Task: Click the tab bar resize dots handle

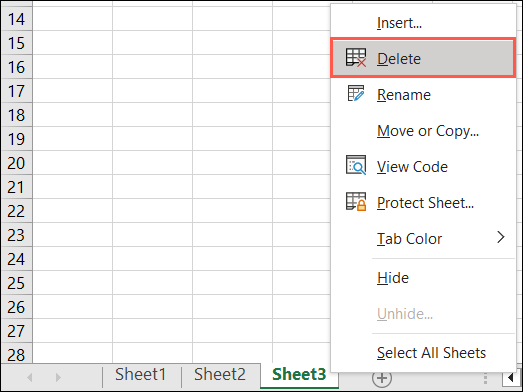Action: 485,378
